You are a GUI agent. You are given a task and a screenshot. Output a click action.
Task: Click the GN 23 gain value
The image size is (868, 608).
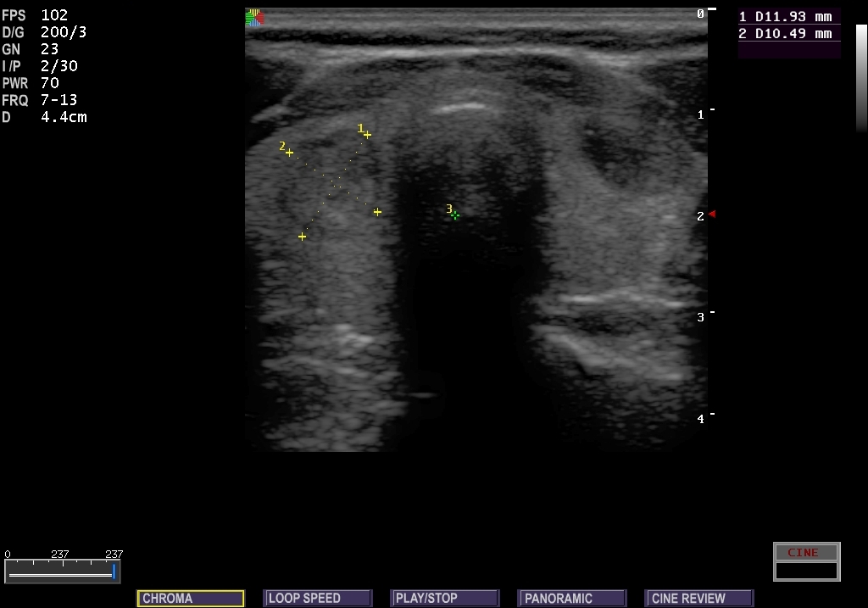coord(30,49)
